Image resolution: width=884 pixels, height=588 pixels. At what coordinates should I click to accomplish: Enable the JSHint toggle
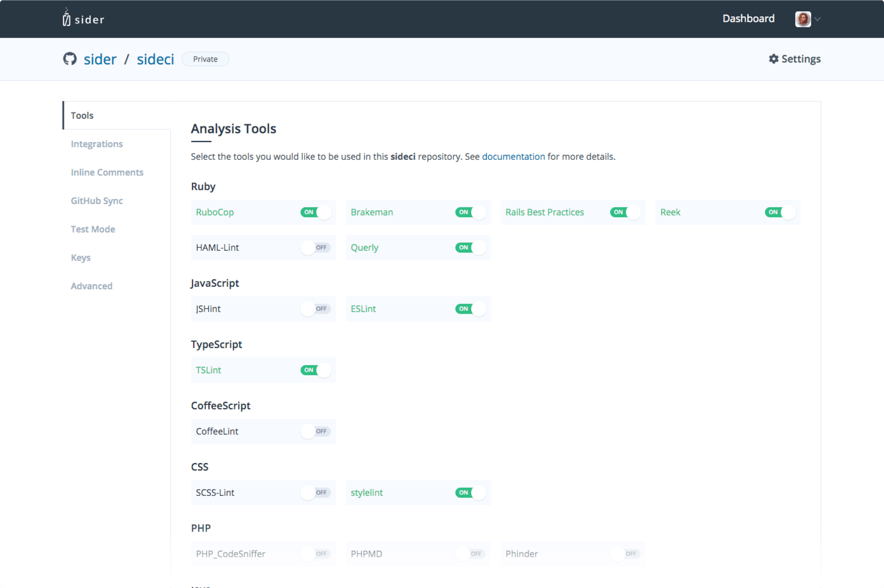pyautogui.click(x=316, y=309)
